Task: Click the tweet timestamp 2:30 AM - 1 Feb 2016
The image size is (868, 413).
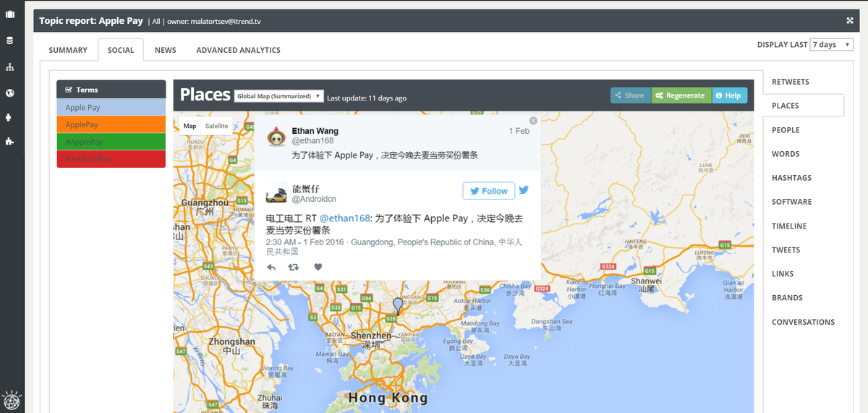Action: (x=306, y=242)
